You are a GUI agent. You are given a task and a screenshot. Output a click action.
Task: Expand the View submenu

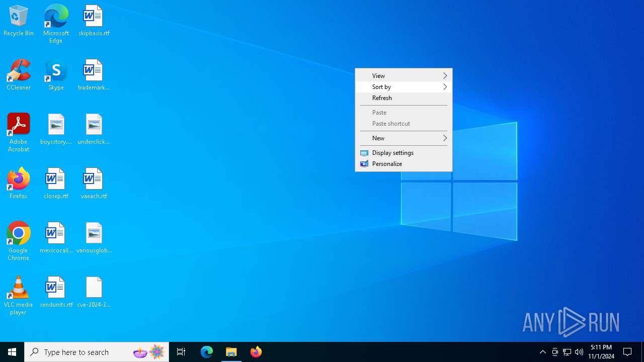[x=404, y=76]
